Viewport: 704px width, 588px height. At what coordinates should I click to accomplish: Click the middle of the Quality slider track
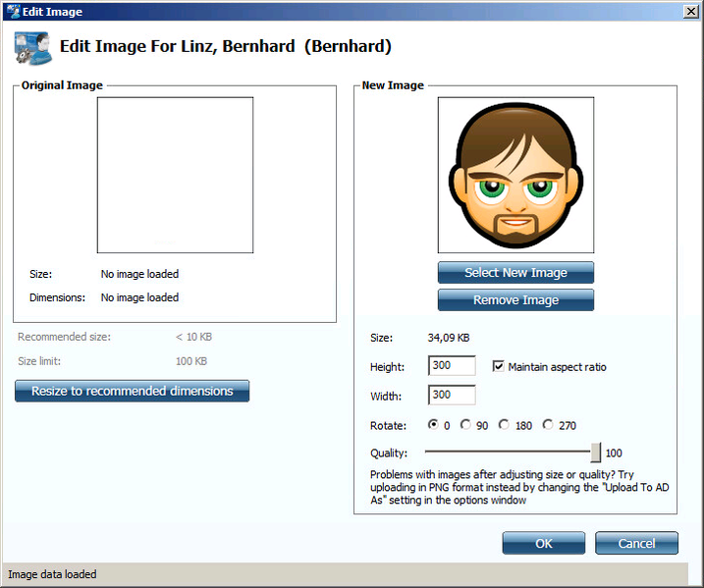pyautogui.click(x=509, y=452)
